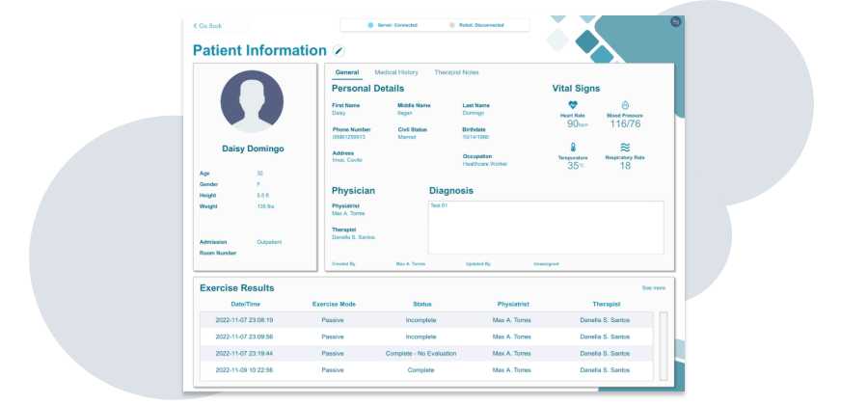Click the weight value 135 lbs
868x405 pixels.
pyautogui.click(x=265, y=206)
